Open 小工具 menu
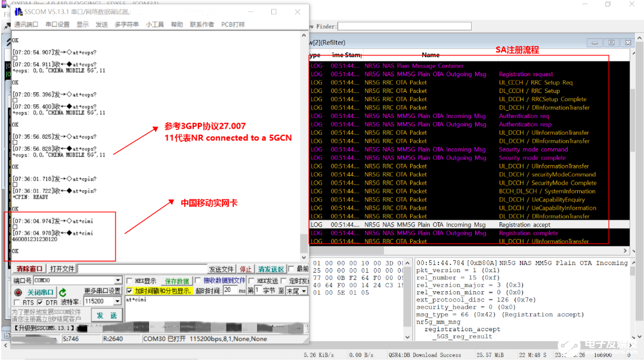This screenshot has height=361, width=644. click(154, 24)
